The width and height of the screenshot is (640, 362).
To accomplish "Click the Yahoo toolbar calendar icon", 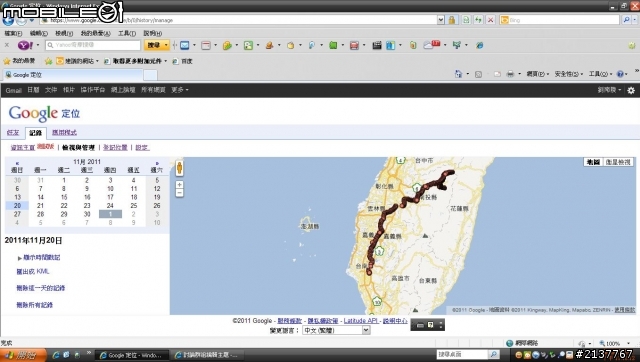I will [206, 45].
